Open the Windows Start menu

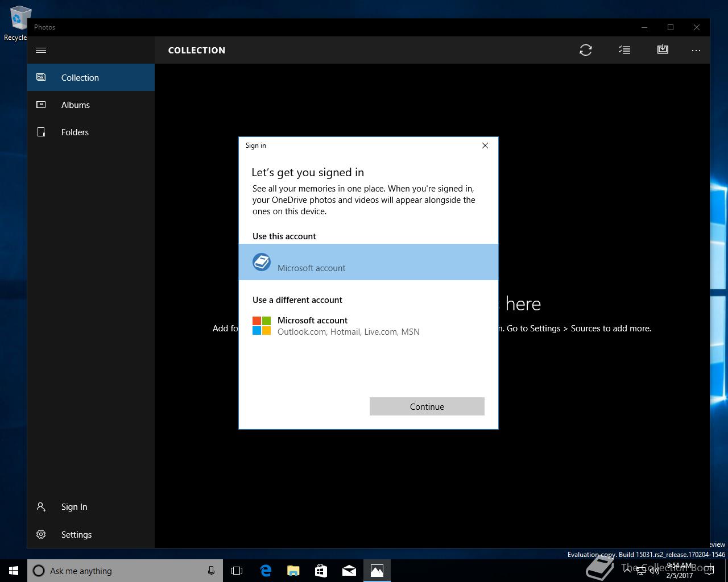14,571
